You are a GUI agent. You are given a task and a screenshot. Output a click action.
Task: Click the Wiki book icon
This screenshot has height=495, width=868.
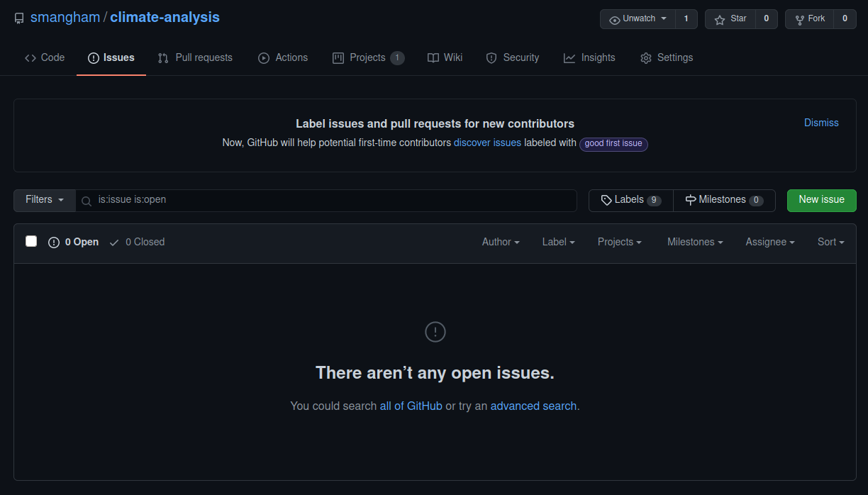click(x=433, y=57)
